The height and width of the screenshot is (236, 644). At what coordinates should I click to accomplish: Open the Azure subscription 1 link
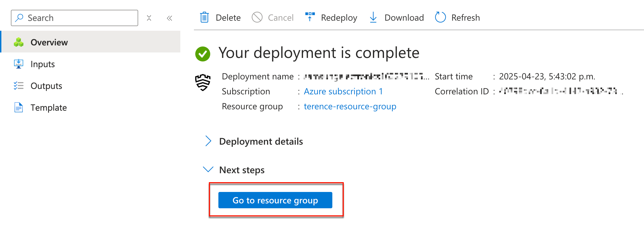[x=343, y=91]
